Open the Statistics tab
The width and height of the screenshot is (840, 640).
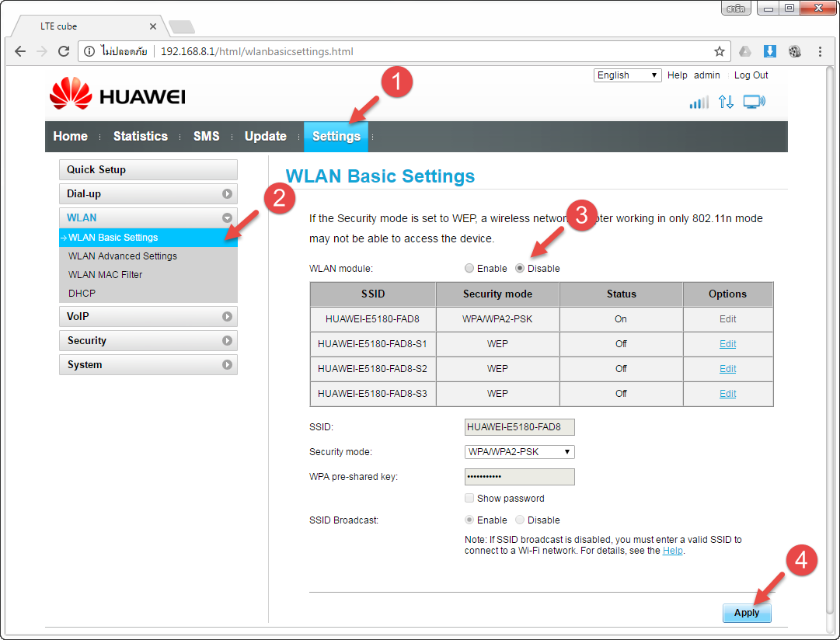(141, 137)
